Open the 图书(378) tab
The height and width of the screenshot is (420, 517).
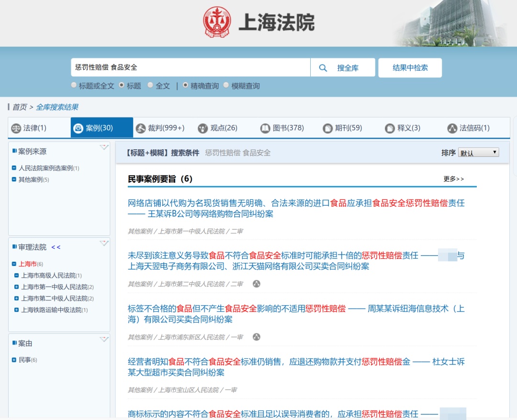pyautogui.click(x=289, y=128)
